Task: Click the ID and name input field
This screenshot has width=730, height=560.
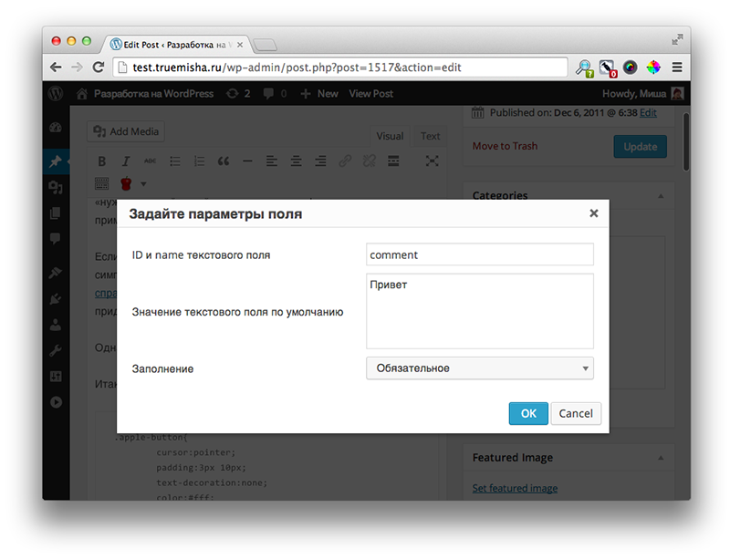Action: (479, 254)
